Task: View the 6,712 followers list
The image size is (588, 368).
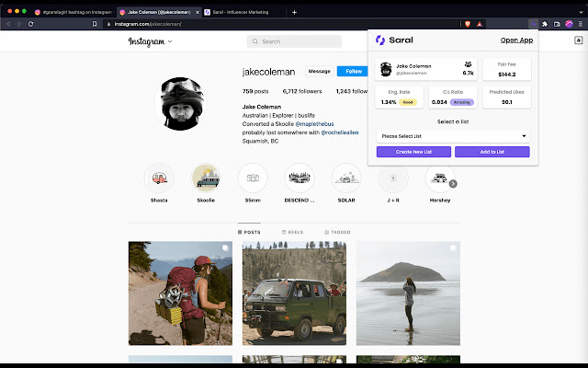Action: (x=302, y=91)
